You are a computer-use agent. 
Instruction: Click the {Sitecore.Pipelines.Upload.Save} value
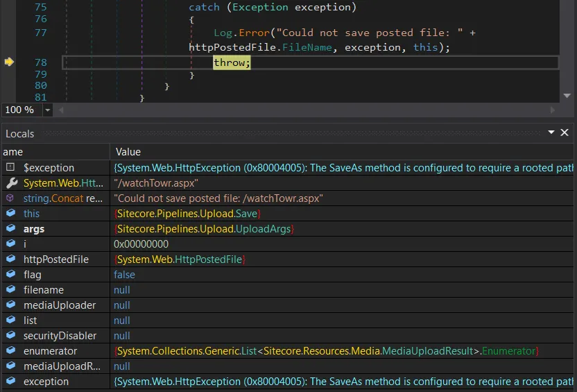187,214
